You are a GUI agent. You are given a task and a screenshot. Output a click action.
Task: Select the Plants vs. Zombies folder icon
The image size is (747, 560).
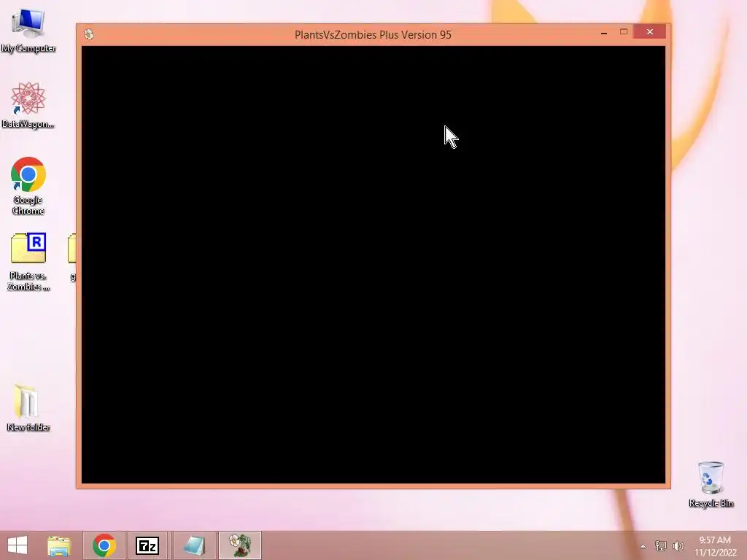[x=28, y=261]
